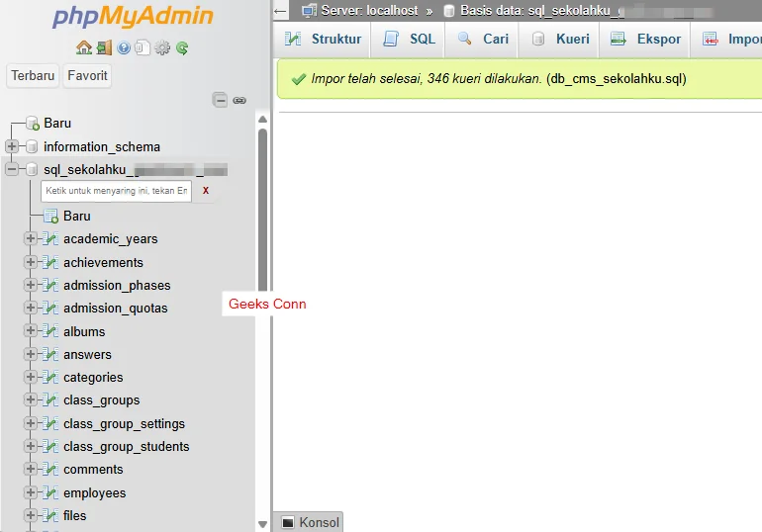Expand the categories table node
Viewport: 762px width, 532px height.
[30, 377]
